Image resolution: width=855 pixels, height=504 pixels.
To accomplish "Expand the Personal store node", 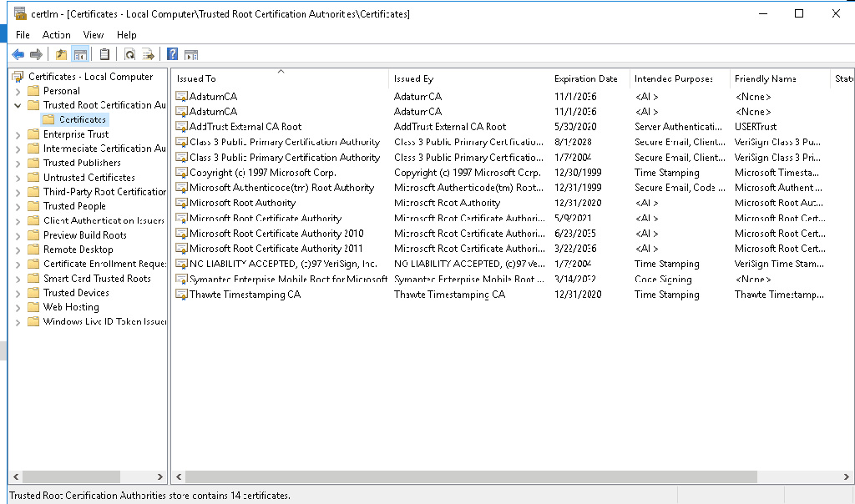I will click(18, 91).
